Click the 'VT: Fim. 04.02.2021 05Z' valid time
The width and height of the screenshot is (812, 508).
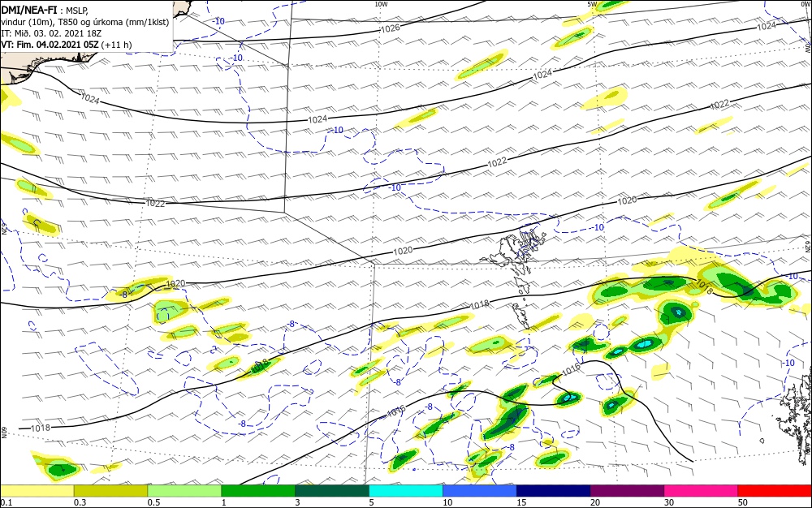pyautogui.click(x=50, y=45)
